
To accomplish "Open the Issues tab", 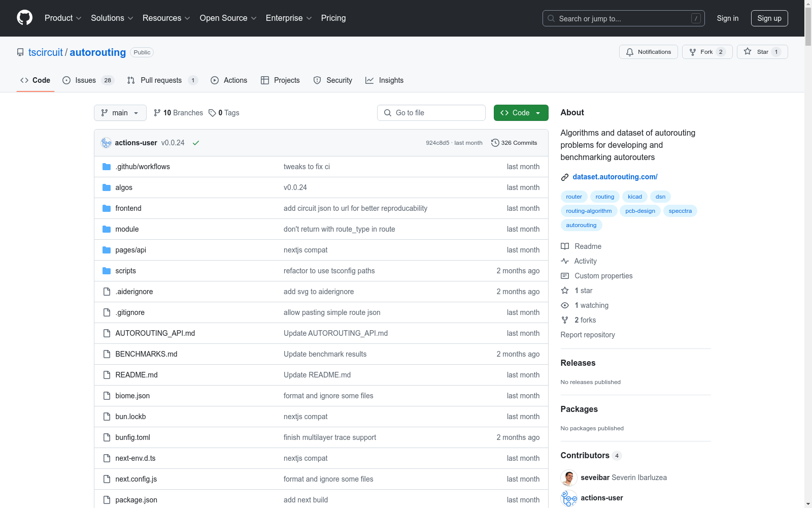I will [x=88, y=80].
